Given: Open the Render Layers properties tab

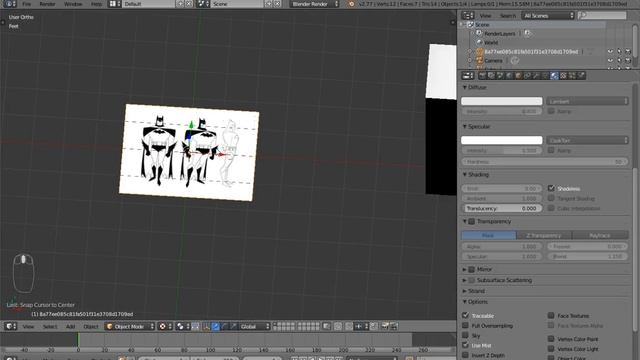Looking at the screenshot, I should coord(491,76).
